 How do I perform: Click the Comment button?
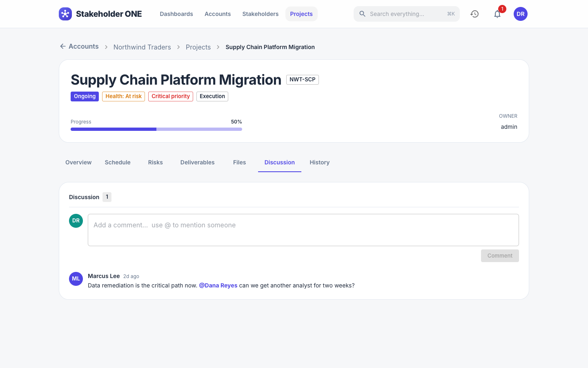point(500,256)
